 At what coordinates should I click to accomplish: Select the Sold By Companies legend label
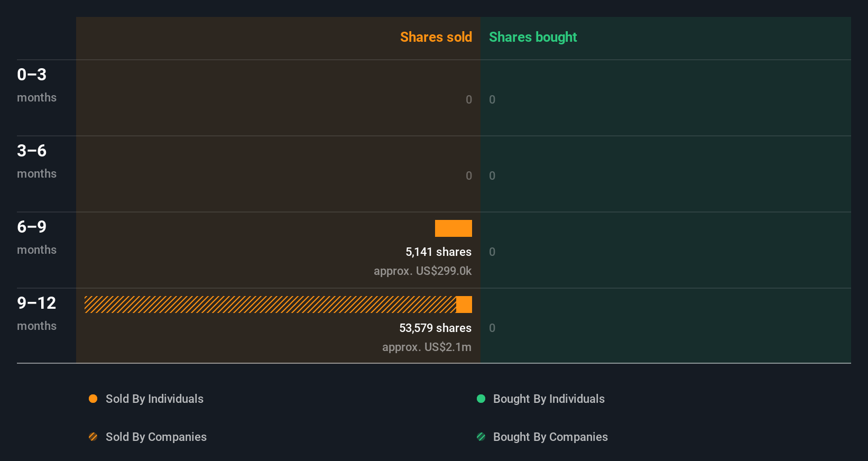[x=156, y=437]
